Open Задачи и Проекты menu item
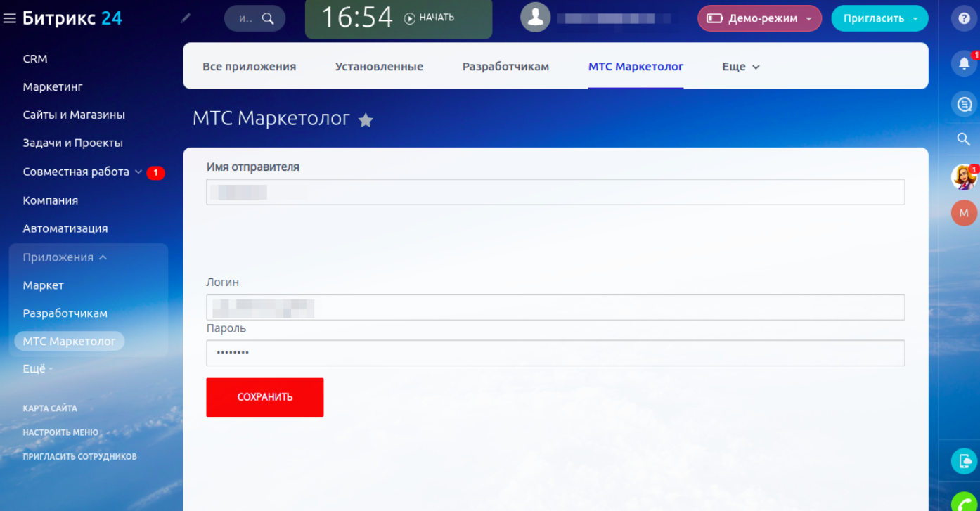 [73, 143]
